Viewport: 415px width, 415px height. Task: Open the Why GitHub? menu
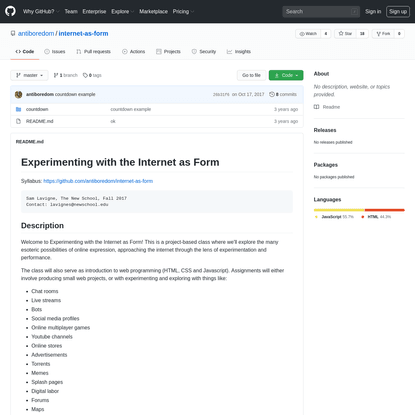(41, 11)
